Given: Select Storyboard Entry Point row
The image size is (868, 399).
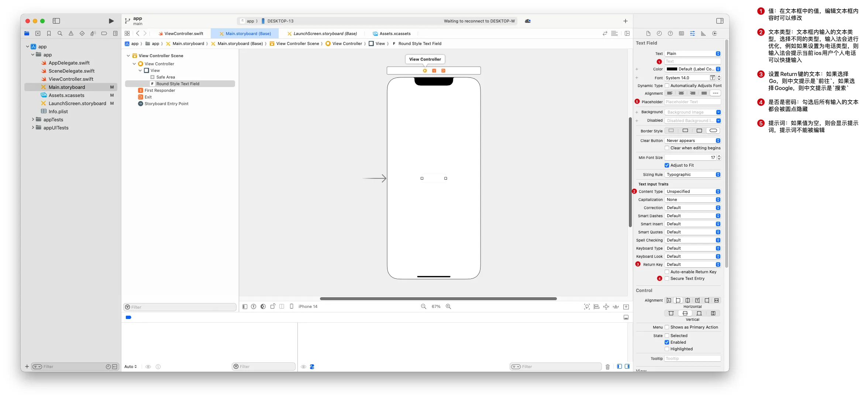Looking at the screenshot, I should [x=166, y=104].
